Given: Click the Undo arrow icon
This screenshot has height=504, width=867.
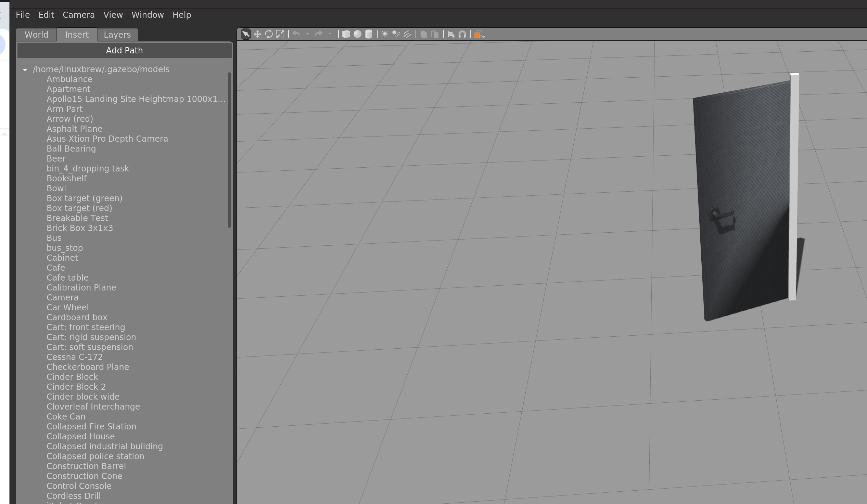Looking at the screenshot, I should point(296,34).
